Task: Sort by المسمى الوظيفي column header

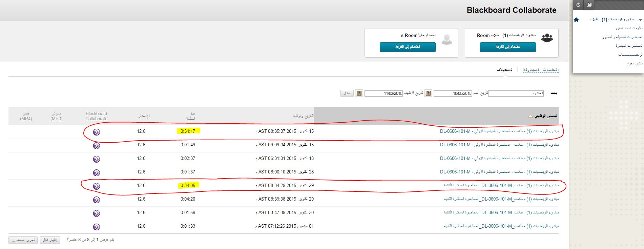Action: [x=545, y=116]
